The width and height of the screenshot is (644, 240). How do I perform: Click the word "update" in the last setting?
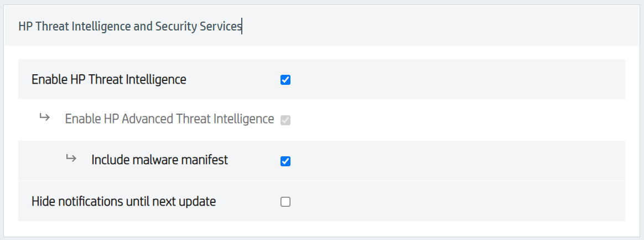[x=199, y=201]
